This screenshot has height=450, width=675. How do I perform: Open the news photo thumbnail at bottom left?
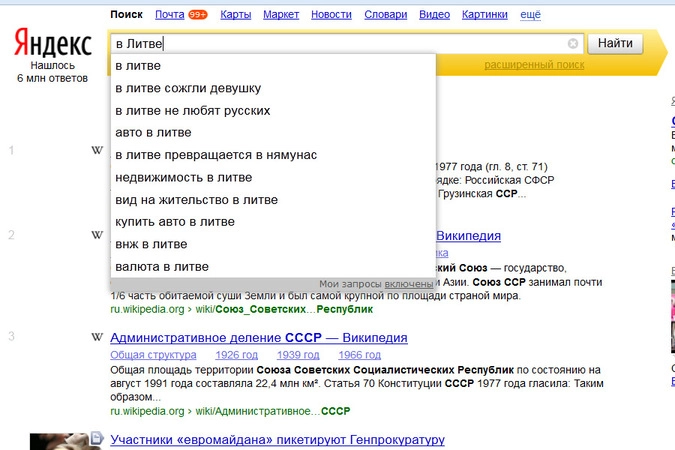click(x=55, y=440)
